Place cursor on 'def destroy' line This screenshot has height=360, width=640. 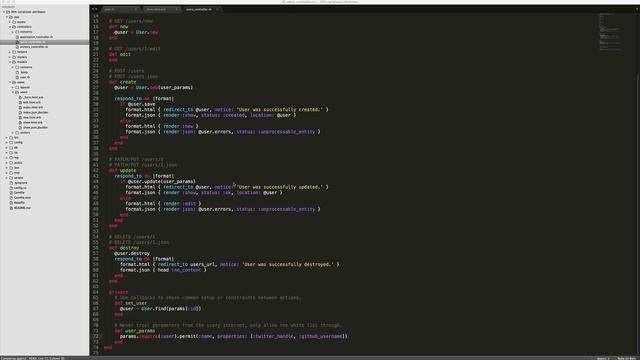pyautogui.click(x=124, y=248)
